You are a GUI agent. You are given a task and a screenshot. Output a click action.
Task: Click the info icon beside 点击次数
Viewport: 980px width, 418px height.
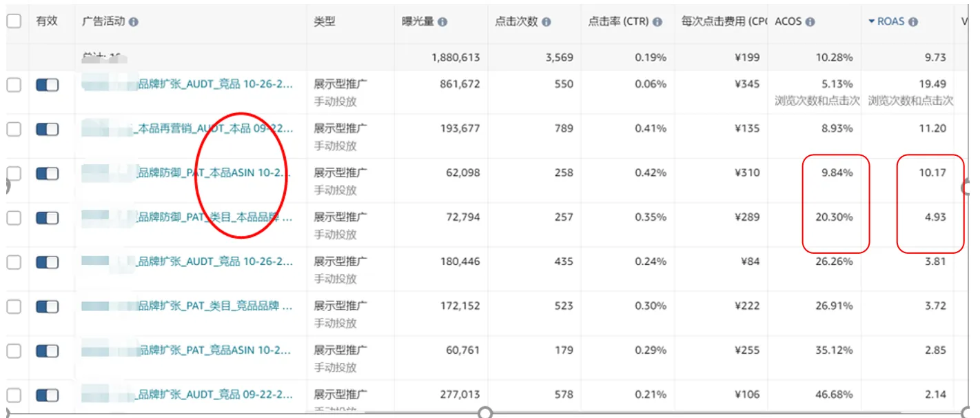click(x=547, y=21)
